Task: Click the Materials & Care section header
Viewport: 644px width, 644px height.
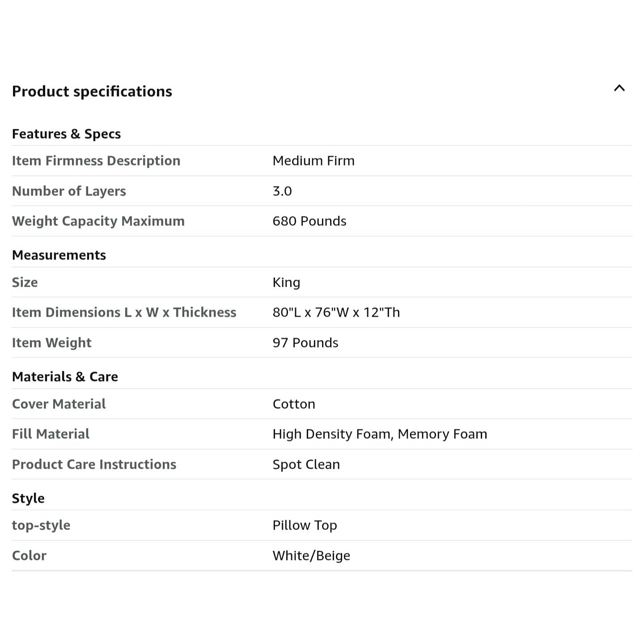Action: pyautogui.click(x=65, y=377)
